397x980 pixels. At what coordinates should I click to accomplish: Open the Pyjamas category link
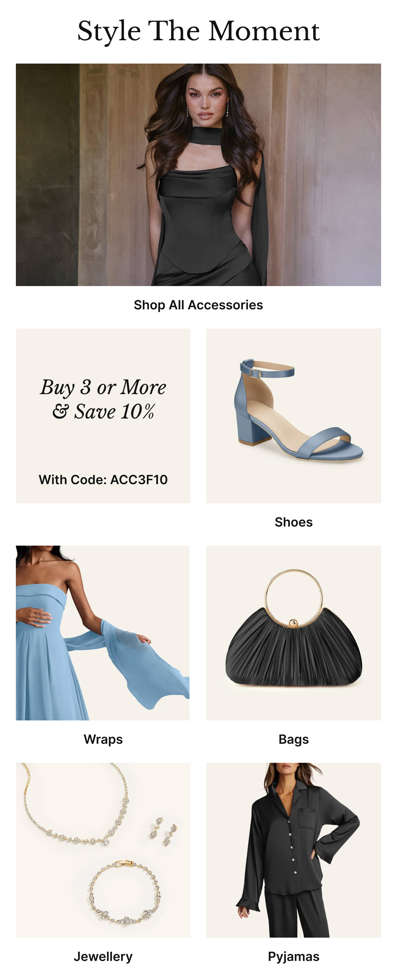(x=294, y=956)
